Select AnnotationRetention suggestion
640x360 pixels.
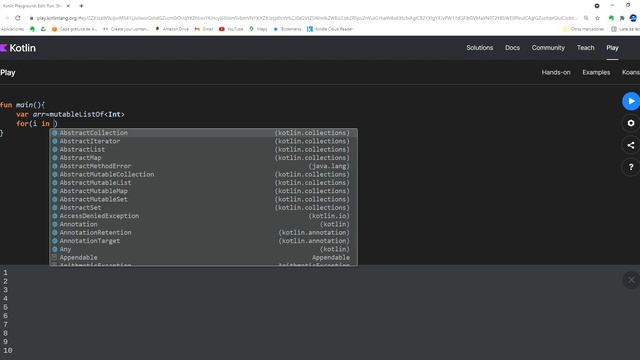(203, 232)
